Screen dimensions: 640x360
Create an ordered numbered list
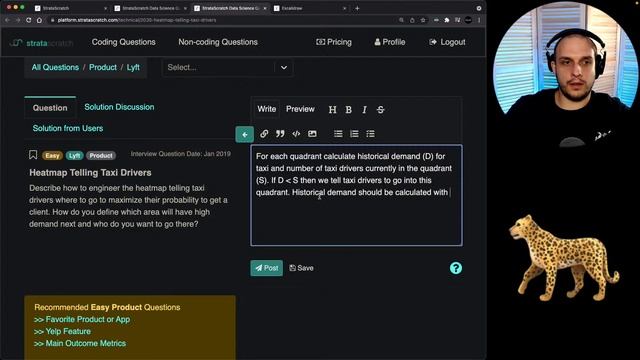click(x=354, y=133)
